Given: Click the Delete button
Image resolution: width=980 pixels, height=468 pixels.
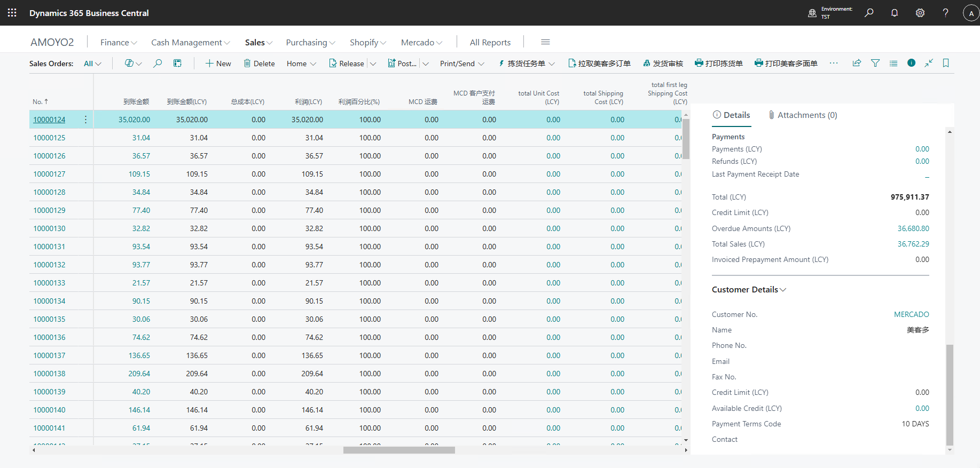Looking at the screenshot, I should (259, 64).
